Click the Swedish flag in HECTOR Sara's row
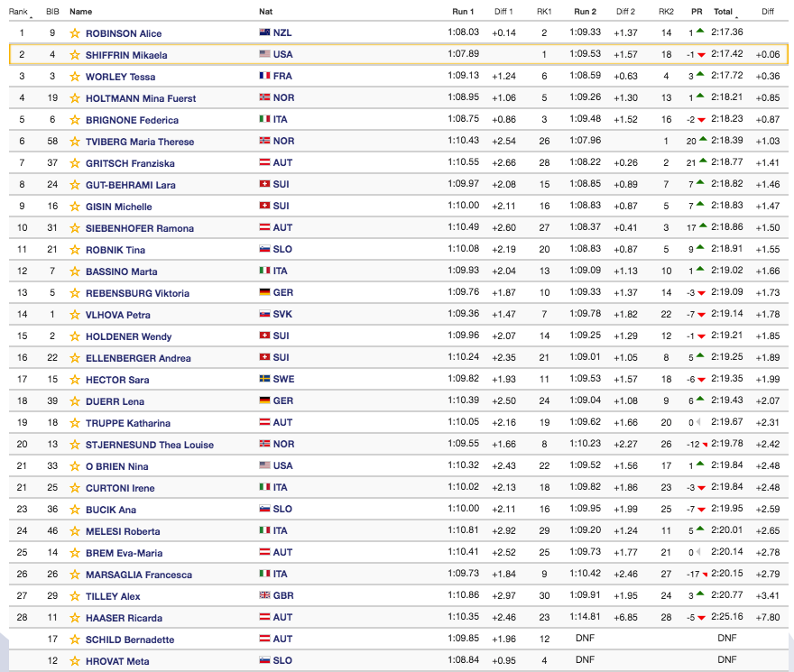Viewport: 794px width, 672px height. (264, 378)
